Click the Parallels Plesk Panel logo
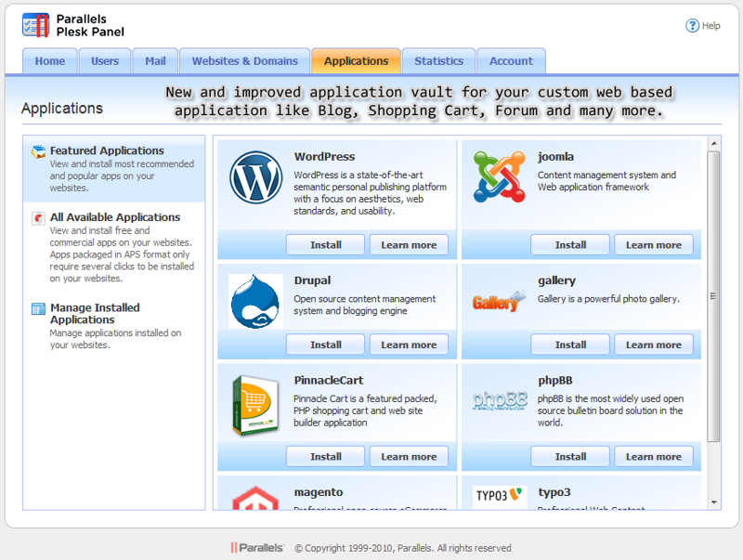 click(34, 23)
